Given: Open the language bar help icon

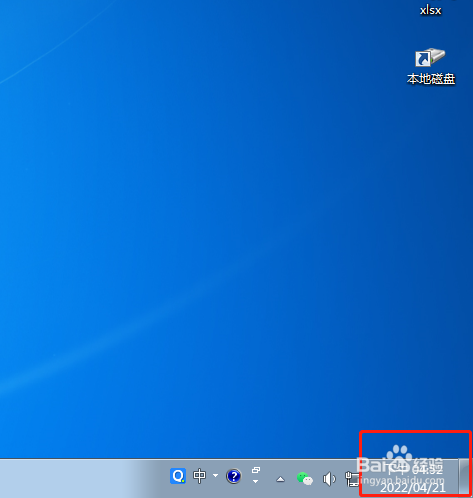Looking at the screenshot, I should click(234, 476).
